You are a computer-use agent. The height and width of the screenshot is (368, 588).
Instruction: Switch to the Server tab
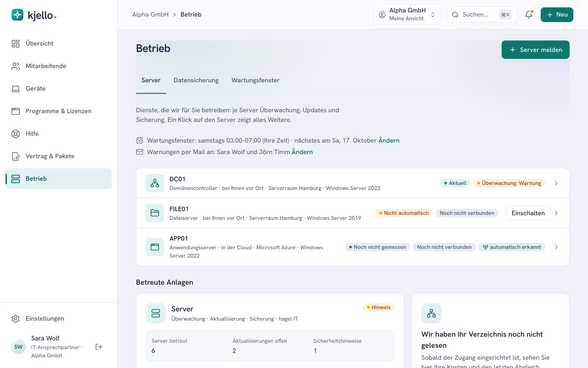tap(151, 80)
